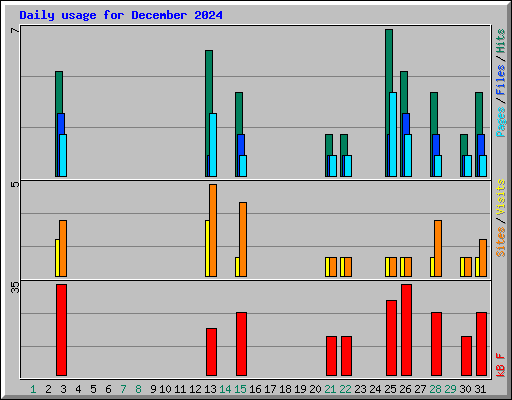Click the cyan pages bar for day 3
512x400 pixels.
click(x=63, y=155)
